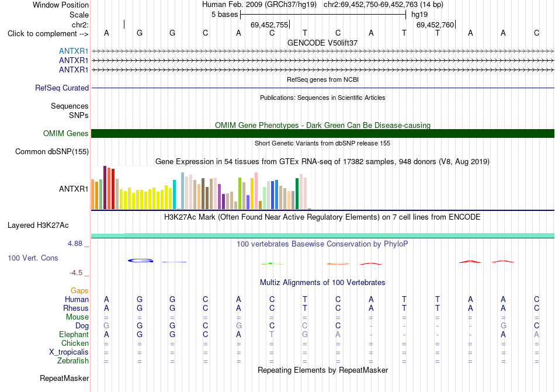
Task: Open the top light-blue ANTXR1 transcript label
Action: click(x=74, y=51)
